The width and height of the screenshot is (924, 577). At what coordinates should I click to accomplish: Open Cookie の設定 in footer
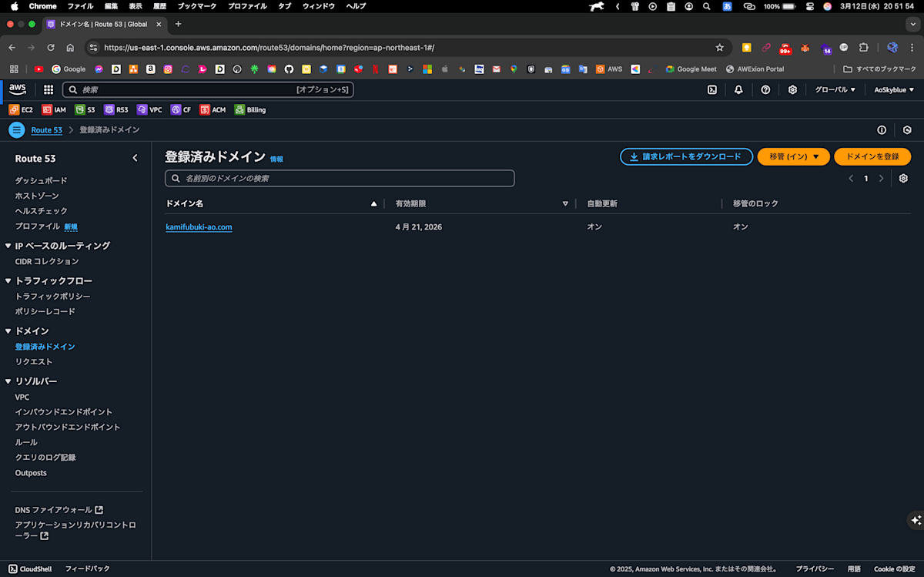coord(894,569)
